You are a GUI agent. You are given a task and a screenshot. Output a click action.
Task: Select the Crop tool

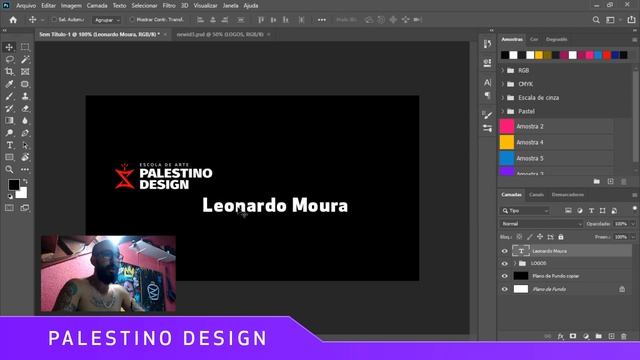click(x=9, y=72)
